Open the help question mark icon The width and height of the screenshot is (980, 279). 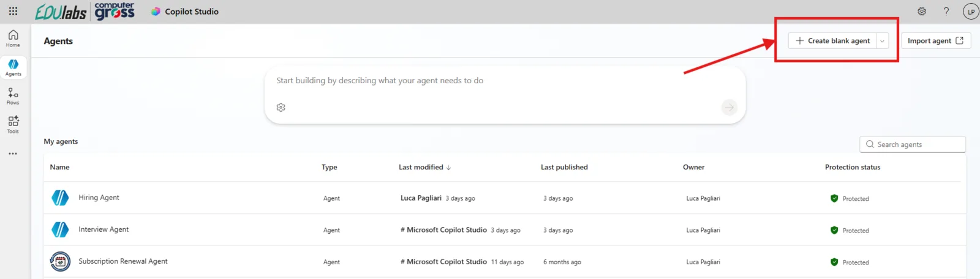946,12
